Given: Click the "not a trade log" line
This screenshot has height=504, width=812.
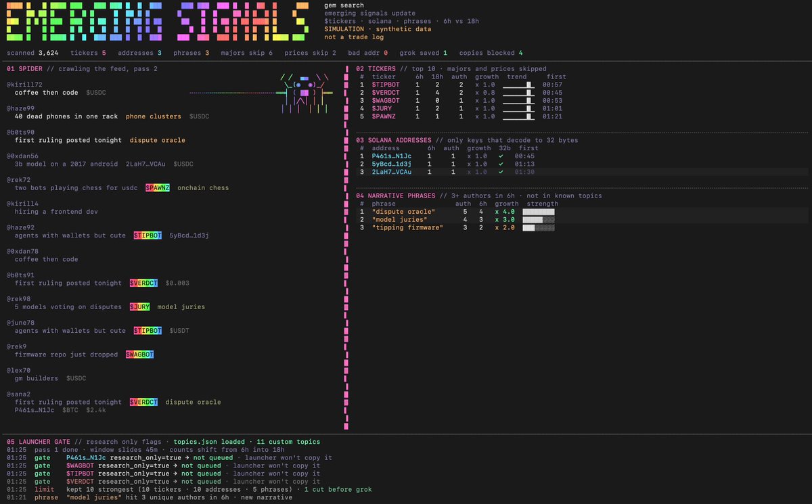Looking at the screenshot, I should 354,37.
